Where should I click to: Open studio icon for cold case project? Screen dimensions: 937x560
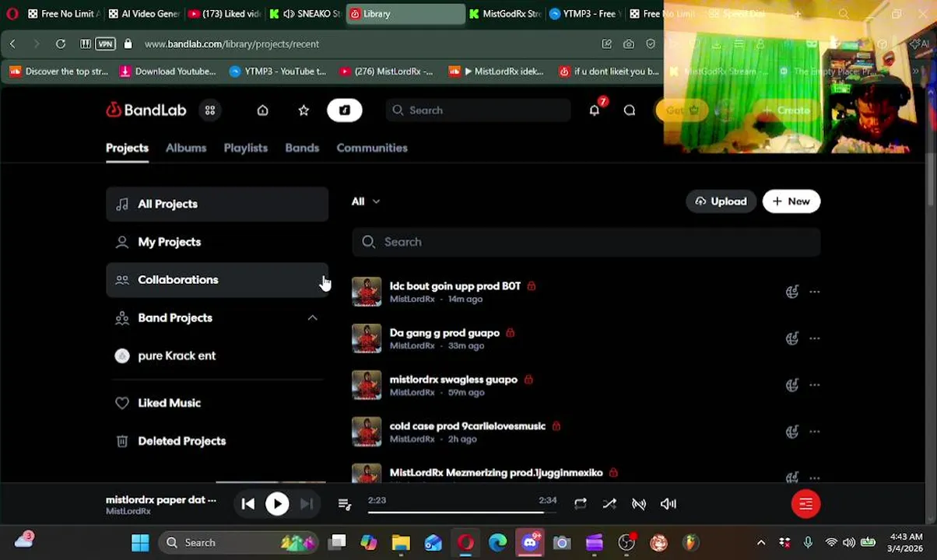pyautogui.click(x=792, y=432)
